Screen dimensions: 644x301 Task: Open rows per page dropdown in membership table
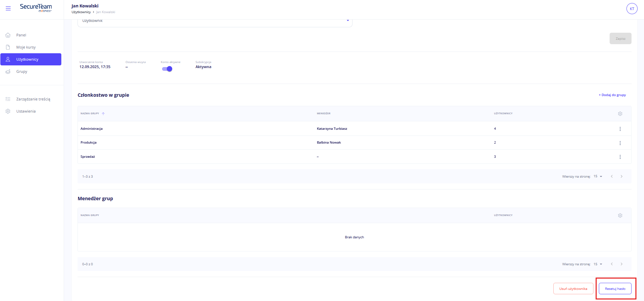(x=598, y=177)
